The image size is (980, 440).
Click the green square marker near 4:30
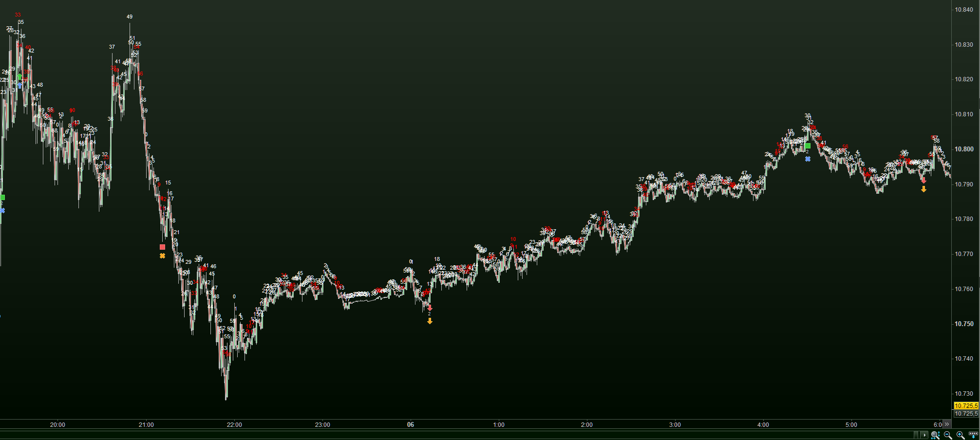click(x=808, y=146)
